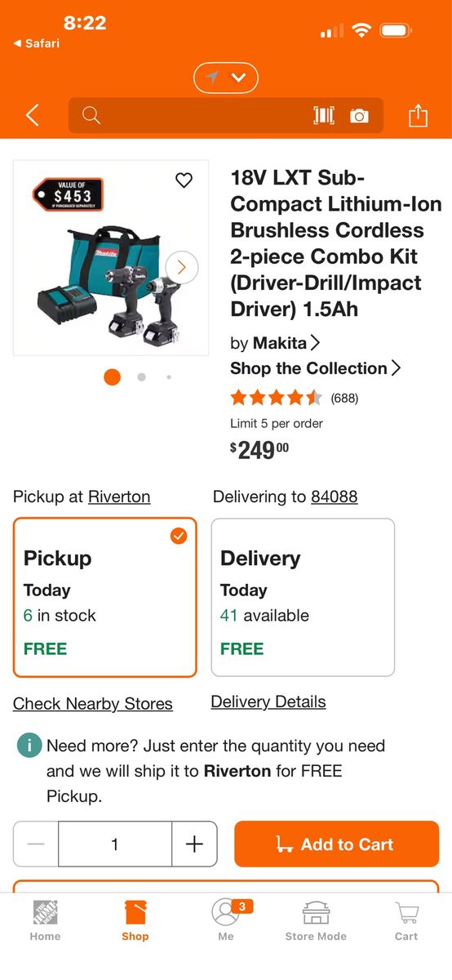
Task: Open the Cart tab
Action: (x=406, y=921)
